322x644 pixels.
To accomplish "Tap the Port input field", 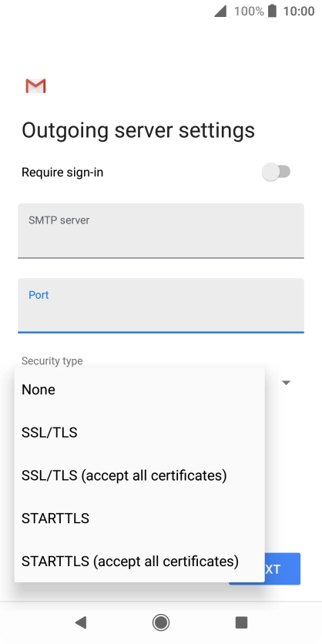I will [161, 305].
